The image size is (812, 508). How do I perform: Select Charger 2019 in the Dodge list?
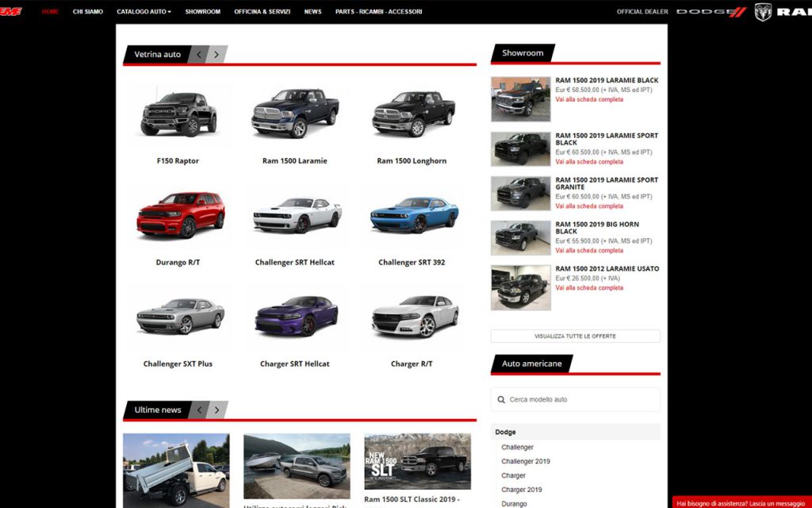[522, 489]
